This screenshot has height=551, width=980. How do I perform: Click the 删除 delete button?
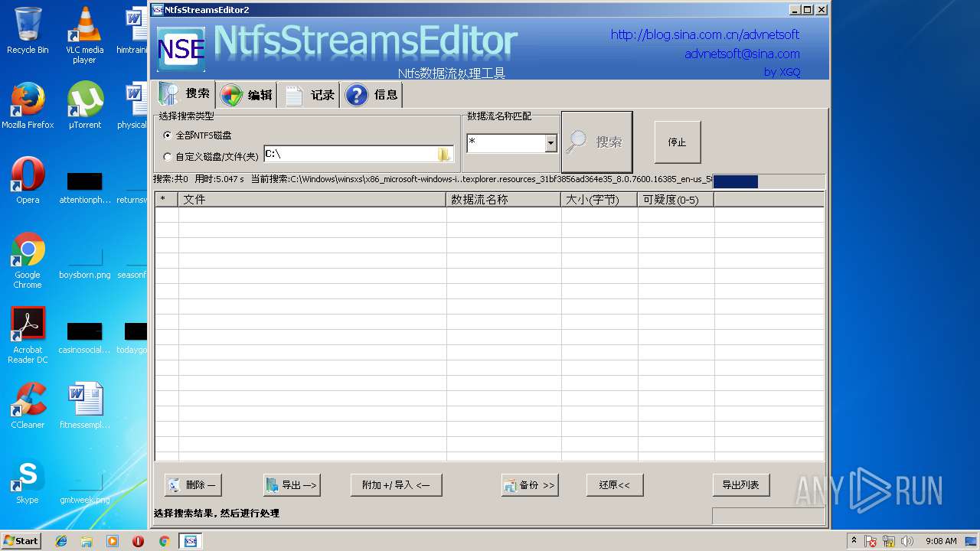[193, 485]
